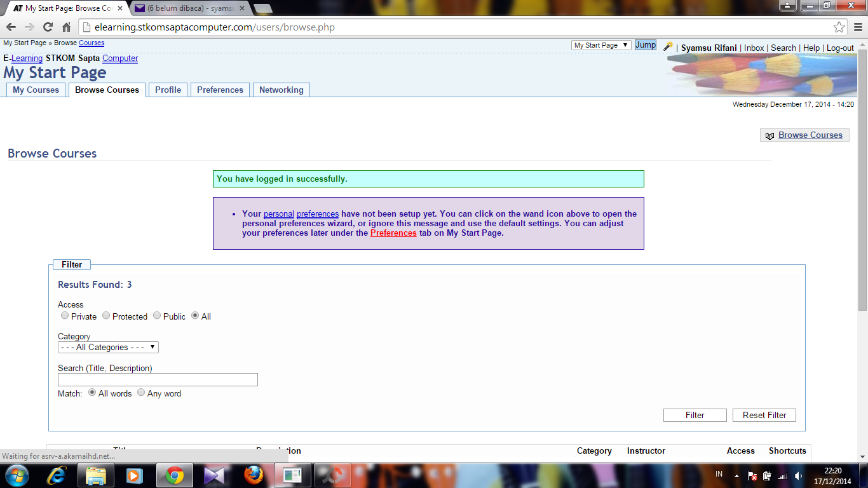Click the browser forward arrow
Screen dimensions: 868x488
point(29,27)
